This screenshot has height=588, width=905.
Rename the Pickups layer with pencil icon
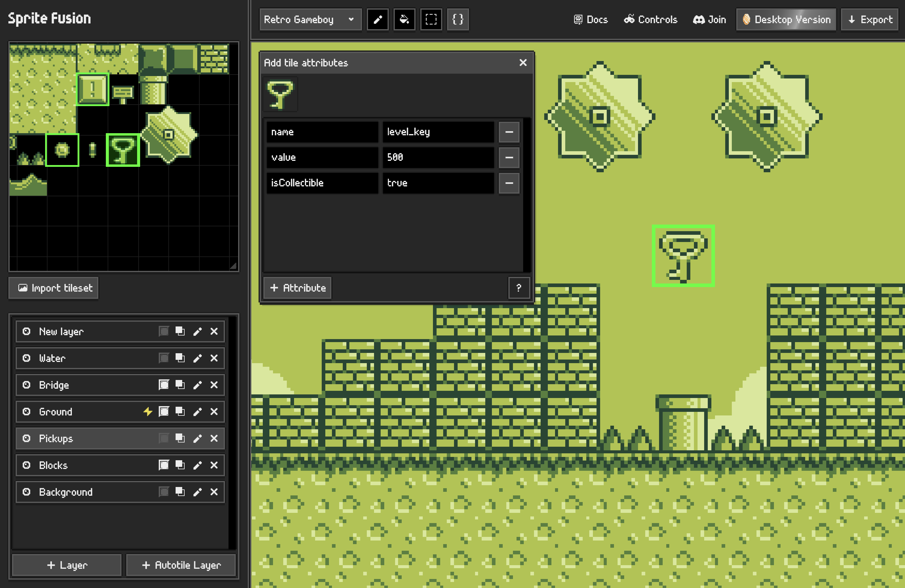tap(197, 438)
